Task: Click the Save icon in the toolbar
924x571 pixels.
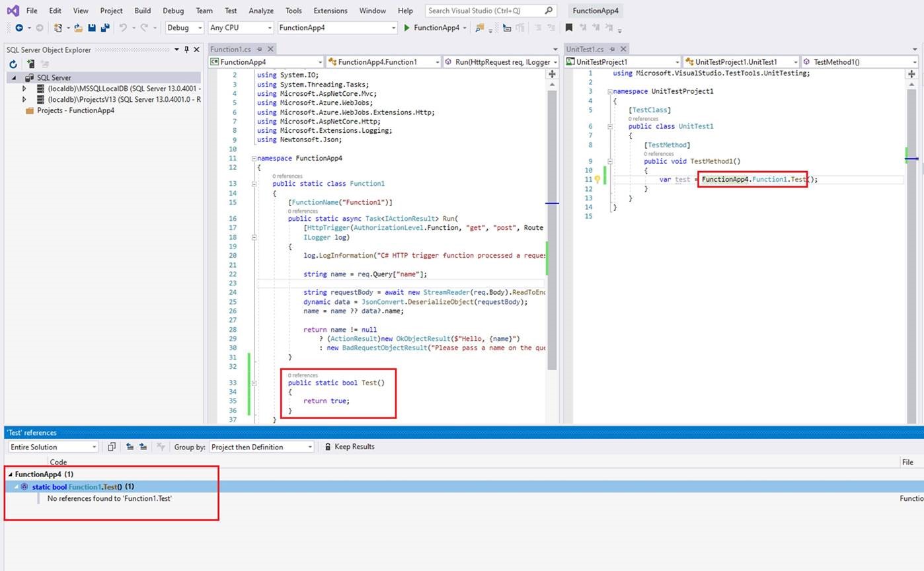Action: click(92, 27)
